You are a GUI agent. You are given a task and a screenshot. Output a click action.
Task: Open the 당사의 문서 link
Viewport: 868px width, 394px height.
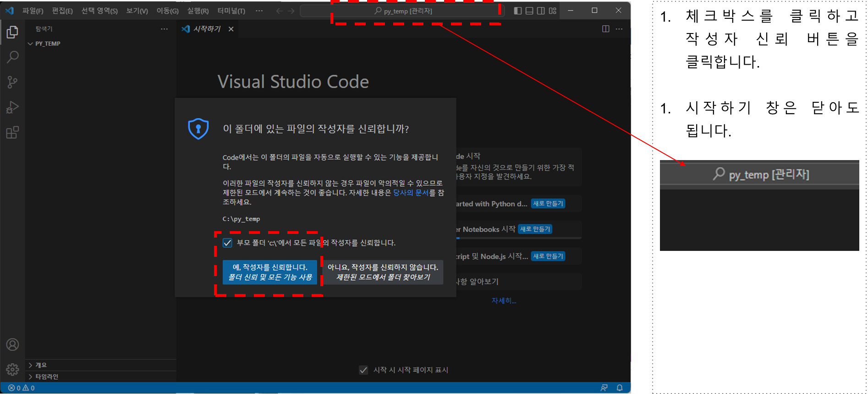pos(410,193)
